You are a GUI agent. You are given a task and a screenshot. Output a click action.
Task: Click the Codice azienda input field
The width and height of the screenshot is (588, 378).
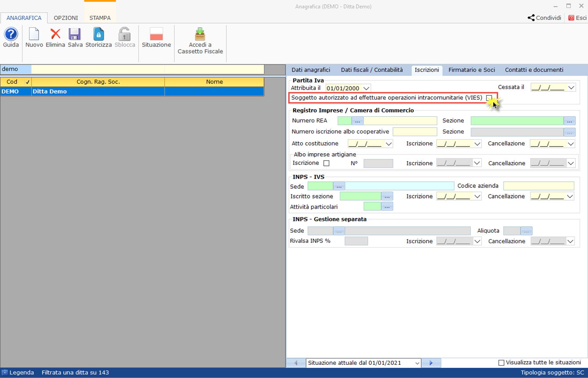538,186
